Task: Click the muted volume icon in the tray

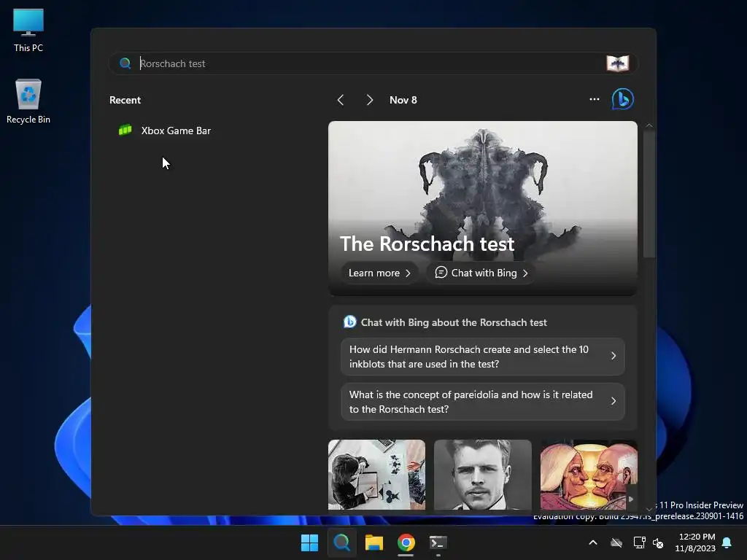Action: pyautogui.click(x=658, y=542)
